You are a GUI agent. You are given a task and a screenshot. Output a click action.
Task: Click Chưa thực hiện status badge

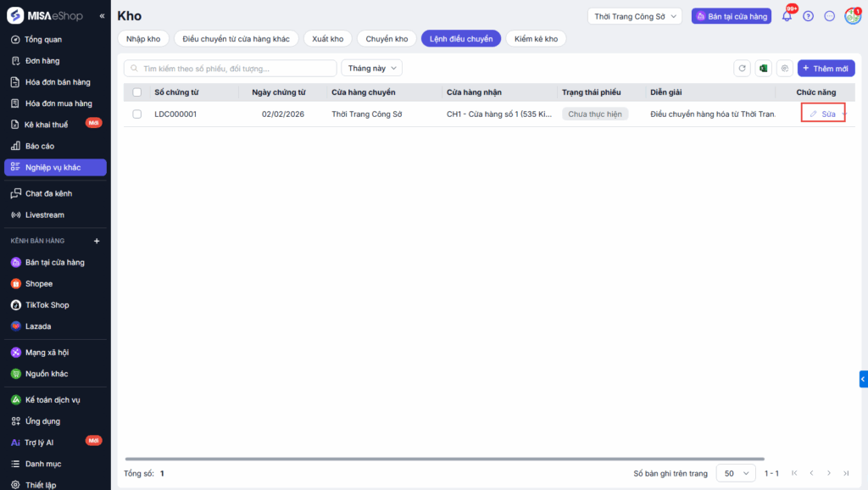[x=595, y=114]
